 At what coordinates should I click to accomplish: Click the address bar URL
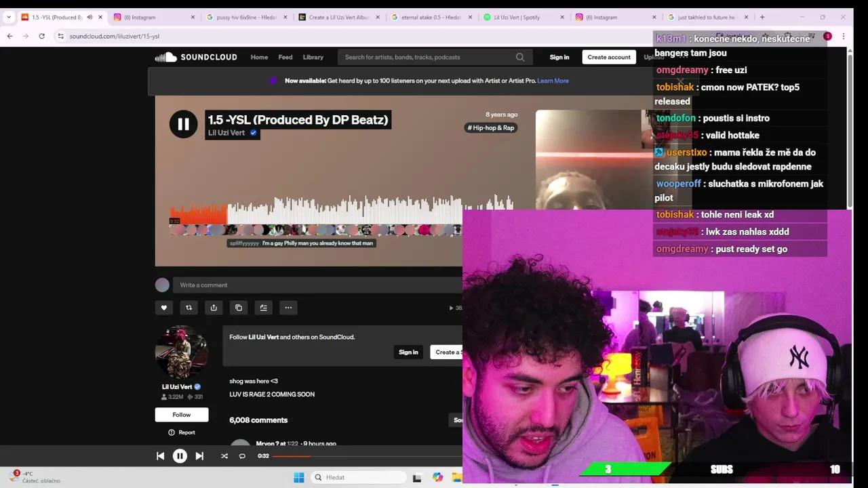(114, 36)
